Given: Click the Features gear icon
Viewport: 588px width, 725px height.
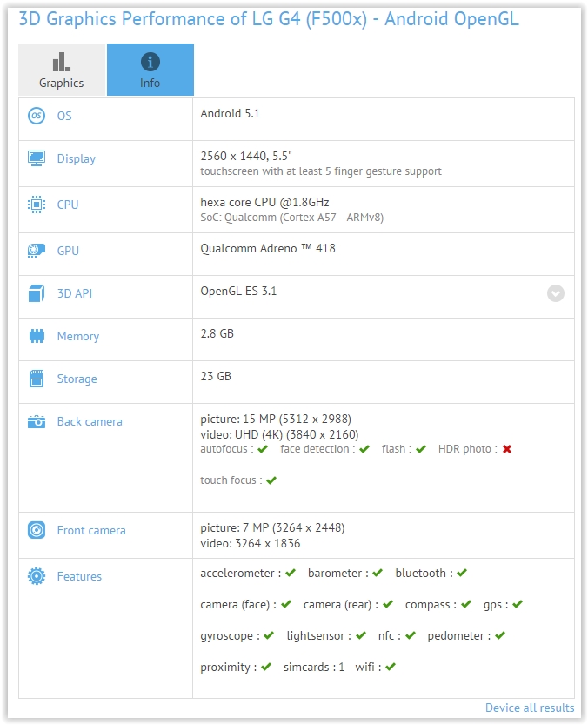Looking at the screenshot, I should coord(37,576).
